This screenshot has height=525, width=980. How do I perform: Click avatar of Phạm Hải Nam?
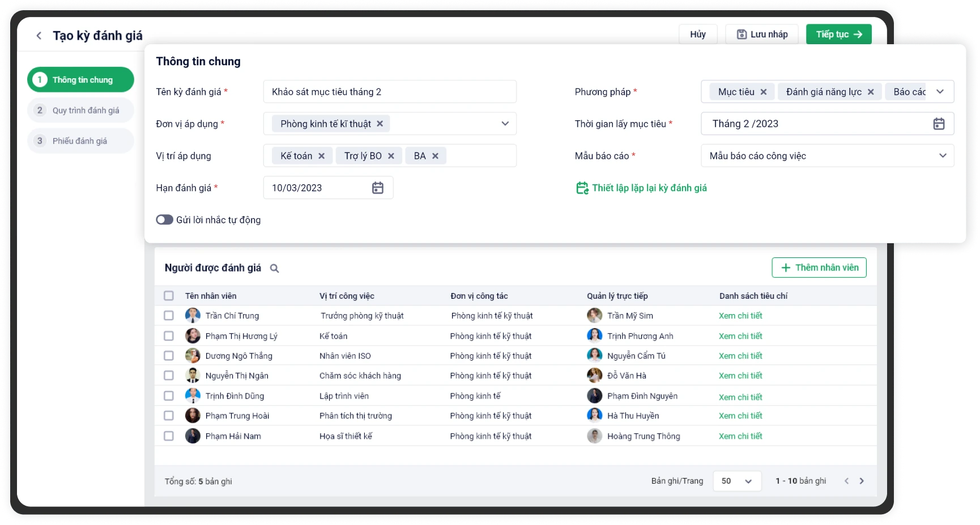193,436
